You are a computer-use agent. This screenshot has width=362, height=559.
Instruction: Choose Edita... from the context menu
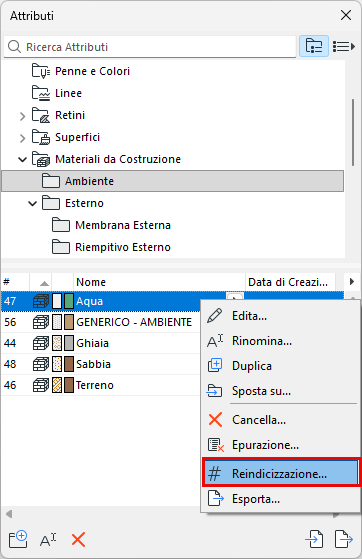coord(280,316)
